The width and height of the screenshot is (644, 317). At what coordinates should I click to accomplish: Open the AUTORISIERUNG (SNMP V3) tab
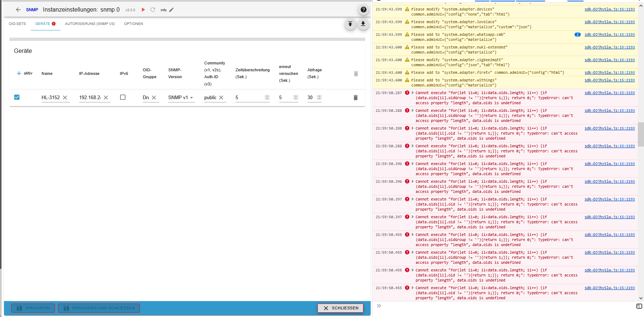[90, 24]
